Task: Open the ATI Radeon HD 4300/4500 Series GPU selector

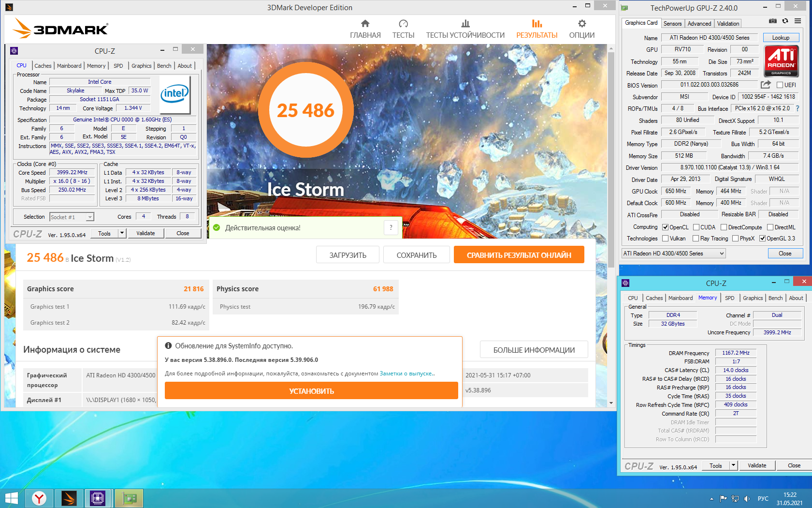Action: point(674,254)
